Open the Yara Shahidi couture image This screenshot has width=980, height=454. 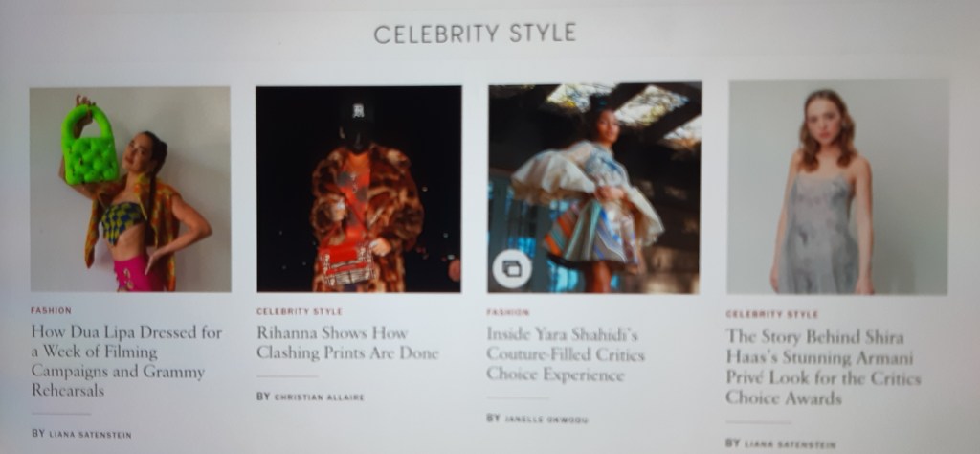[594, 189]
